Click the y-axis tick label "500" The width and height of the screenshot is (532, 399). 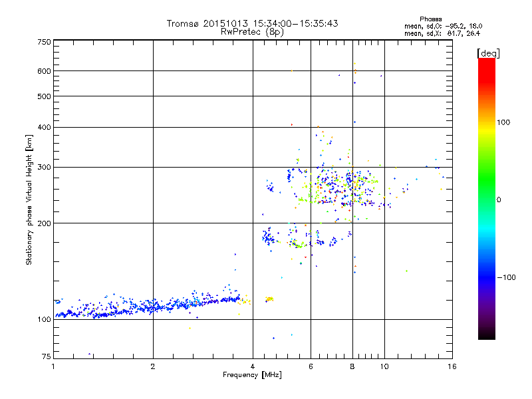(x=44, y=96)
